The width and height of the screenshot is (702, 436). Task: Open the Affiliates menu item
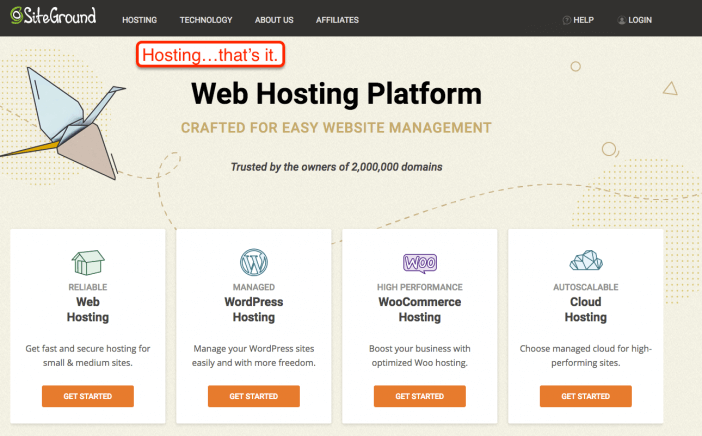click(x=337, y=20)
